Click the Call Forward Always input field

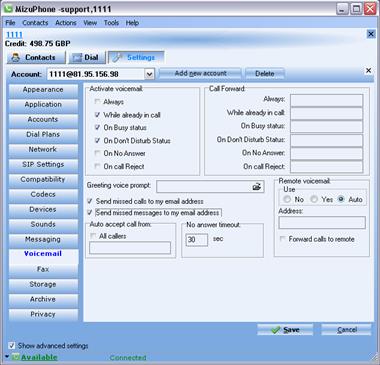tap(327, 100)
